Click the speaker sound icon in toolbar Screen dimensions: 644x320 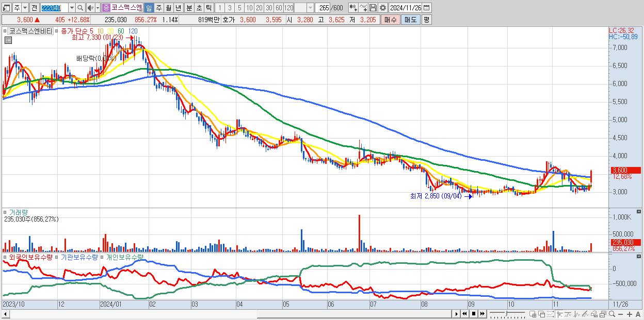(x=90, y=8)
